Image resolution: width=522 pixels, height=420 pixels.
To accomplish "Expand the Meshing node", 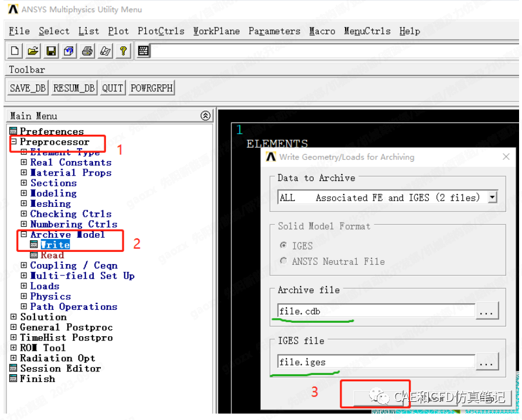I will coord(23,203).
